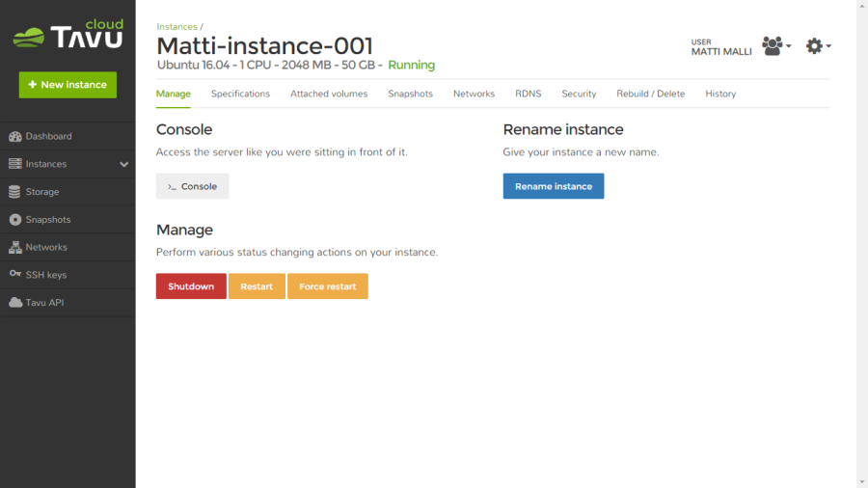Click the page vertical scrollbar
868x488 pixels.
point(862,244)
